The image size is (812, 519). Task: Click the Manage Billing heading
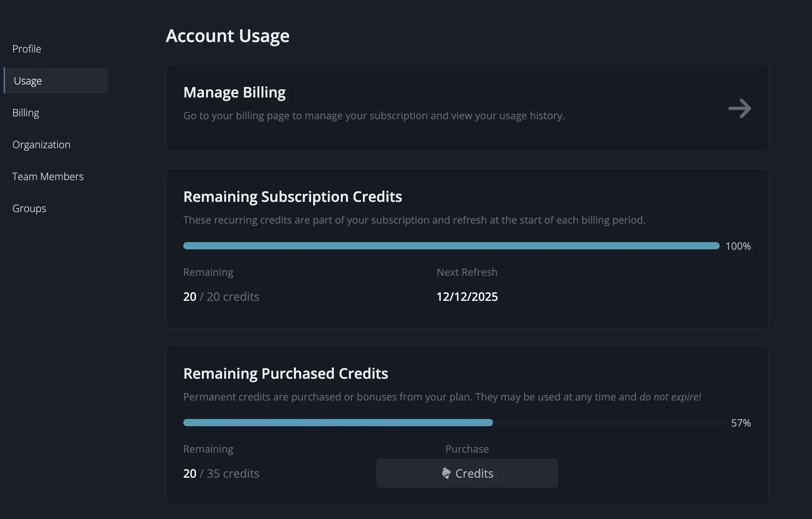(234, 92)
